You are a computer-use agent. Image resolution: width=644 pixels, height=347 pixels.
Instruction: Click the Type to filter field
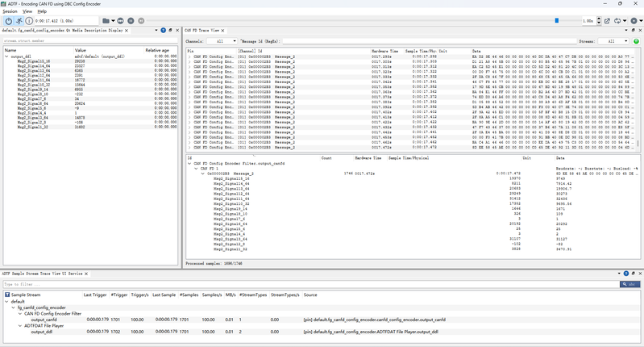pyautogui.click(x=311, y=284)
